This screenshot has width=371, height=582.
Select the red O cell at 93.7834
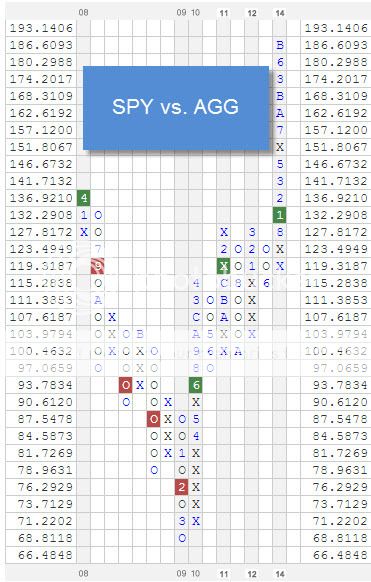[x=126, y=385]
